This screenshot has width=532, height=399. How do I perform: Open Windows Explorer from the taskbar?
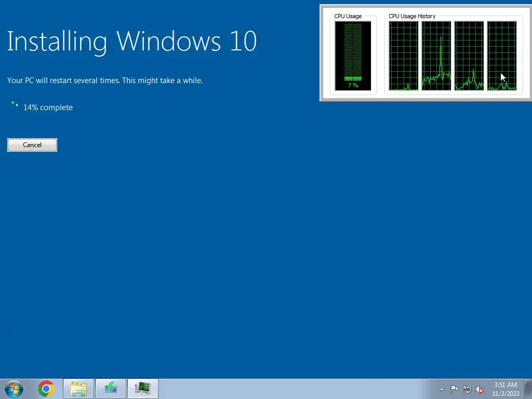(x=78, y=389)
